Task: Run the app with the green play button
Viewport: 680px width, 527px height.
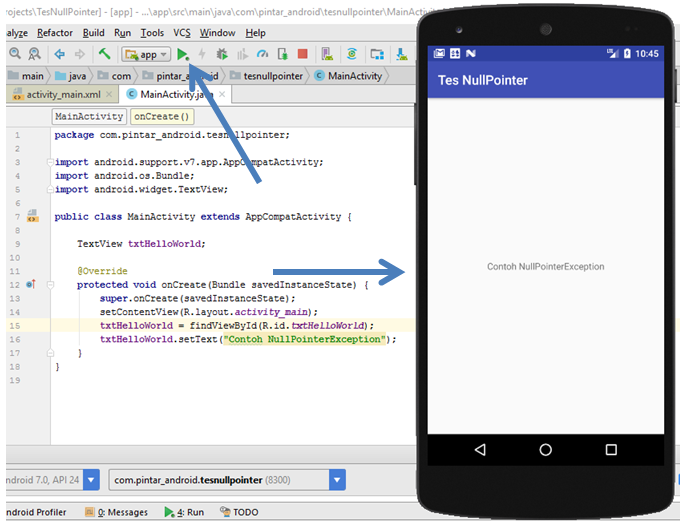Action: (183, 54)
